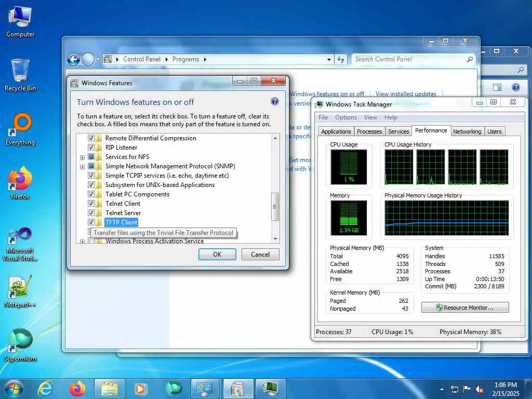Open the Task Manager File menu

[323, 117]
